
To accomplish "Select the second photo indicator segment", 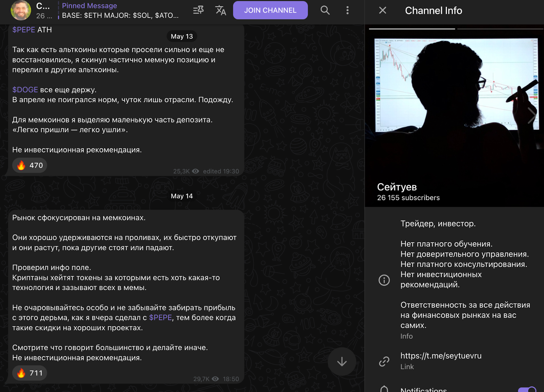I will click(x=500, y=29).
